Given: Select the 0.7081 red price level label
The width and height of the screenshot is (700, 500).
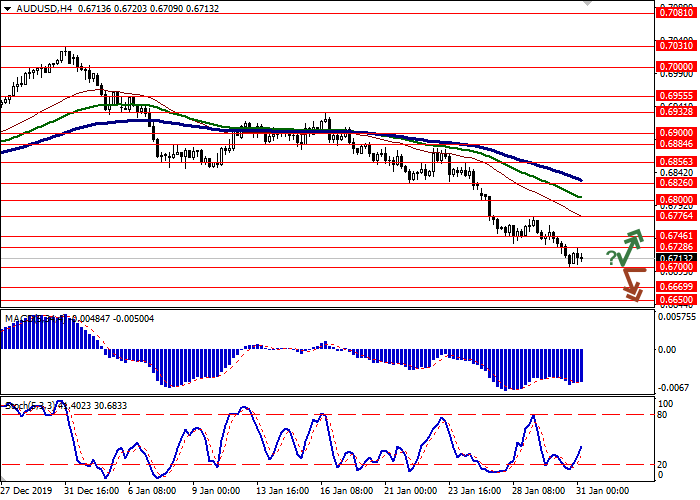Looking at the screenshot, I should (x=675, y=14).
